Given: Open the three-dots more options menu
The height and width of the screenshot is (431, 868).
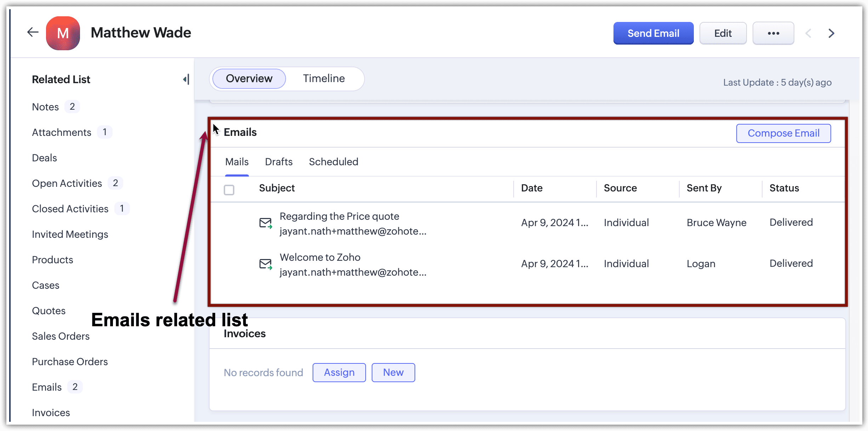Looking at the screenshot, I should (x=773, y=33).
